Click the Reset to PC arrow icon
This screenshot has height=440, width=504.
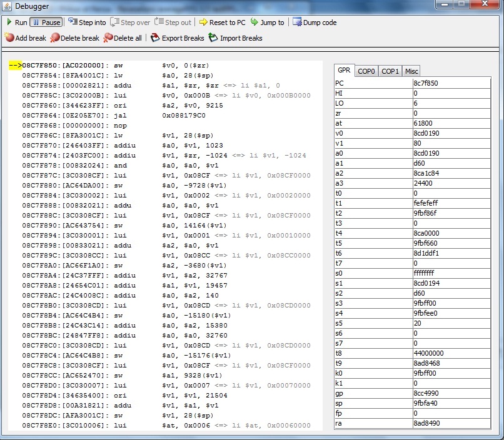coord(203,22)
